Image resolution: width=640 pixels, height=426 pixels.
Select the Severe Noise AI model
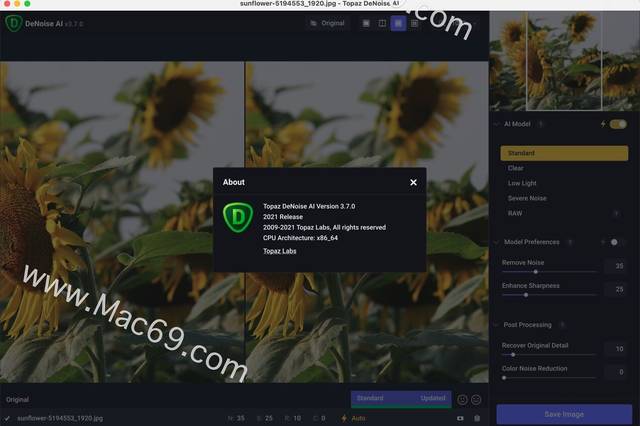[x=564, y=198]
